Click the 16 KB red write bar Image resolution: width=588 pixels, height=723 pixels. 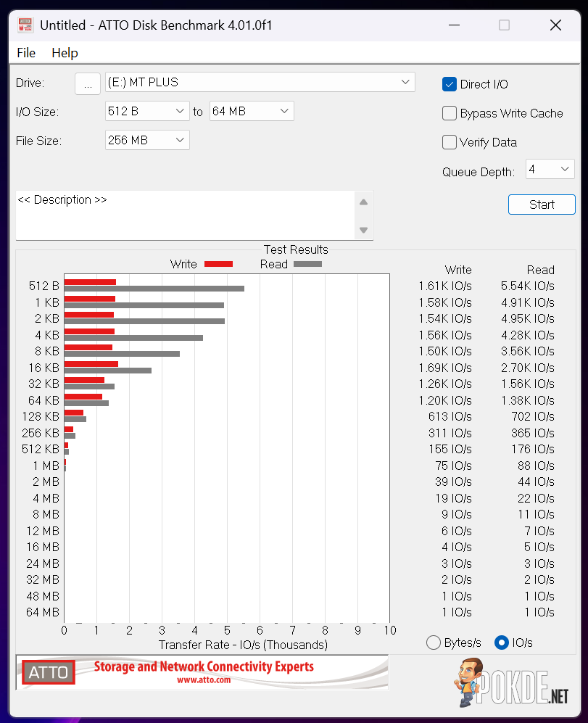click(91, 364)
